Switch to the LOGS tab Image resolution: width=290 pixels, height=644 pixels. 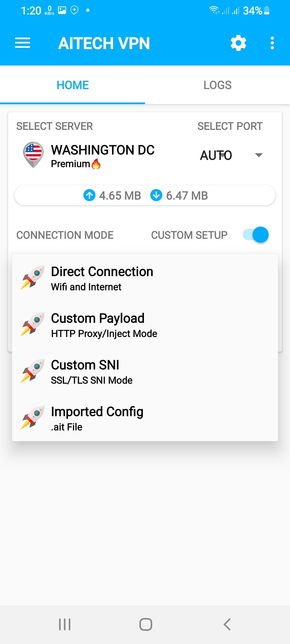[218, 85]
